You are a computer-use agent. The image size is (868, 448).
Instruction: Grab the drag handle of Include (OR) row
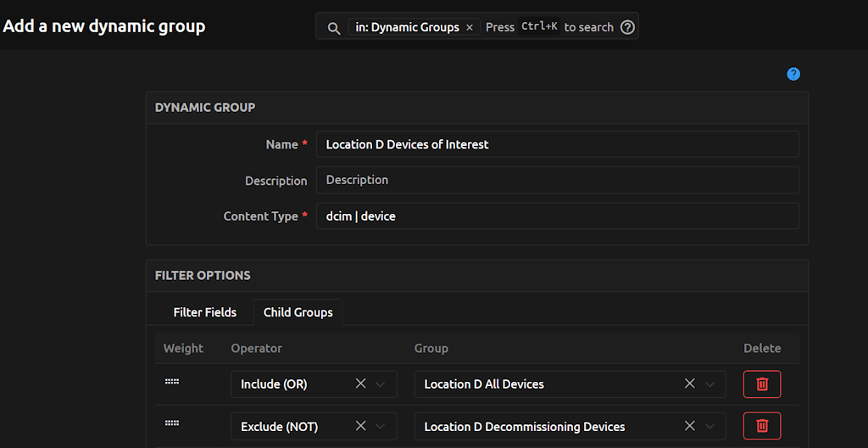click(x=172, y=382)
